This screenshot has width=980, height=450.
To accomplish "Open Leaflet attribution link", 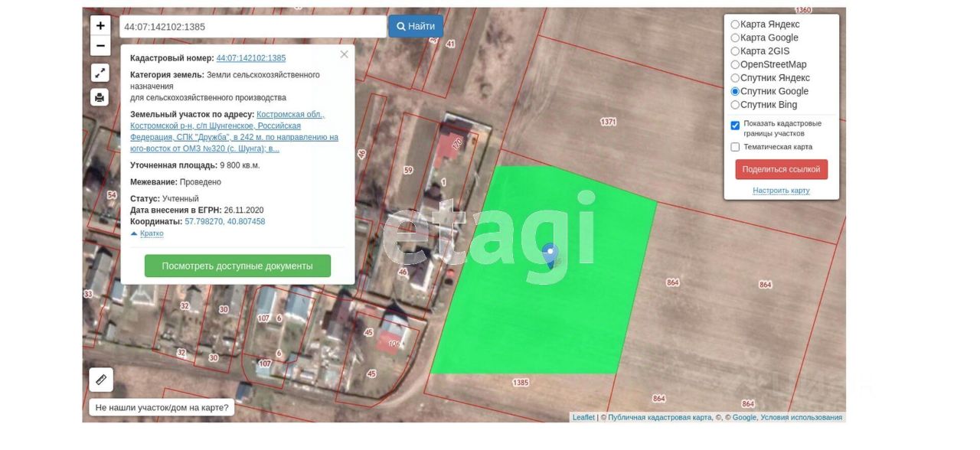I will (583, 417).
